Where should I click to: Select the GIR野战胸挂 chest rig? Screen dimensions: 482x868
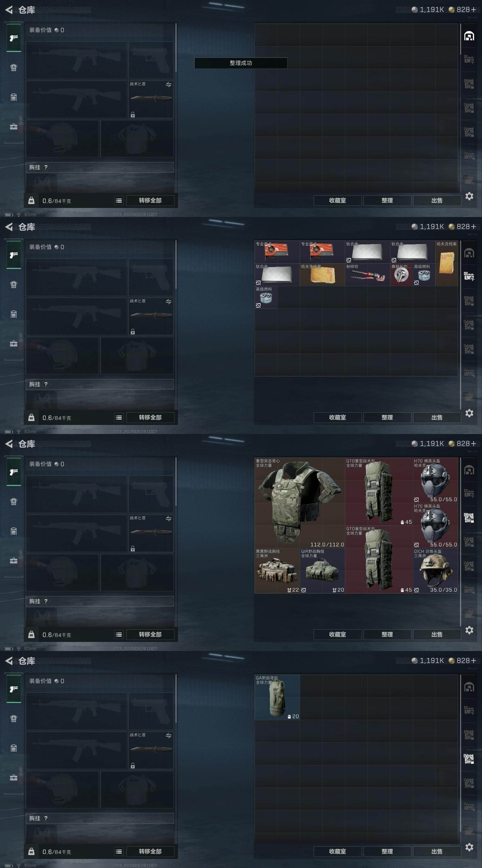point(322,571)
